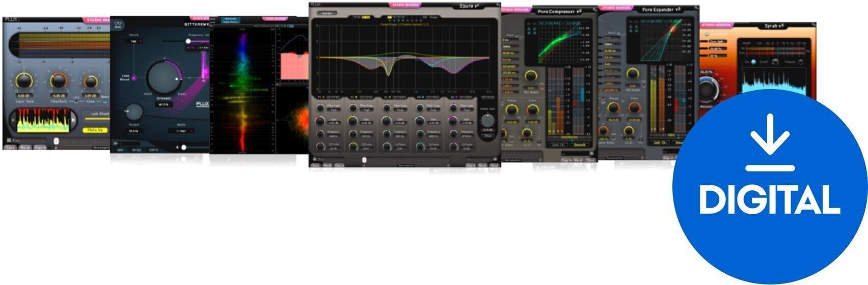Click the Master Gain knob in Epure
The height and width of the screenshot is (285, 868).
coord(488,121)
